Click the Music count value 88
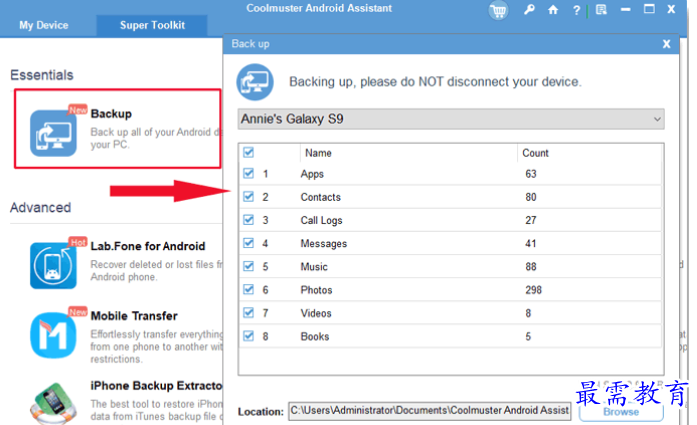This screenshot has height=425, width=697. pos(531,267)
